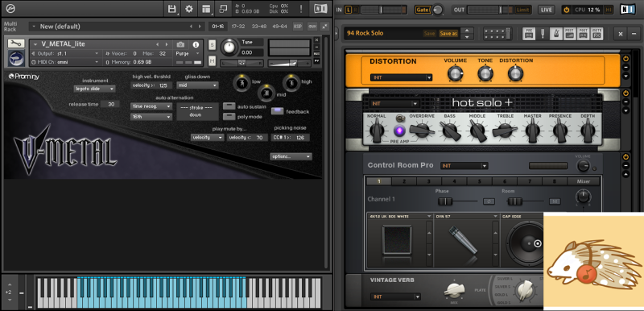Viewport: 644px width, 311px height.
Task: Show the Pre tapedeck in Guitar Rig
Action: click(529, 33)
